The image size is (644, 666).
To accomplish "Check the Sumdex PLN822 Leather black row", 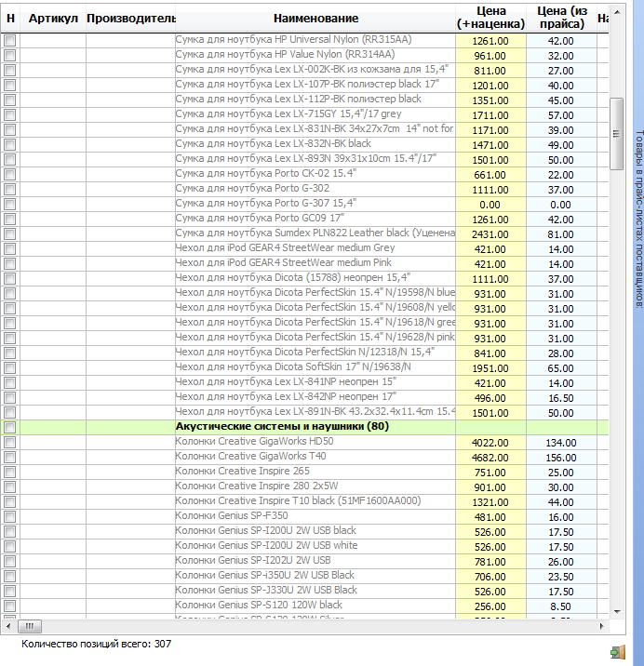I will pyautogui.click(x=10, y=233).
